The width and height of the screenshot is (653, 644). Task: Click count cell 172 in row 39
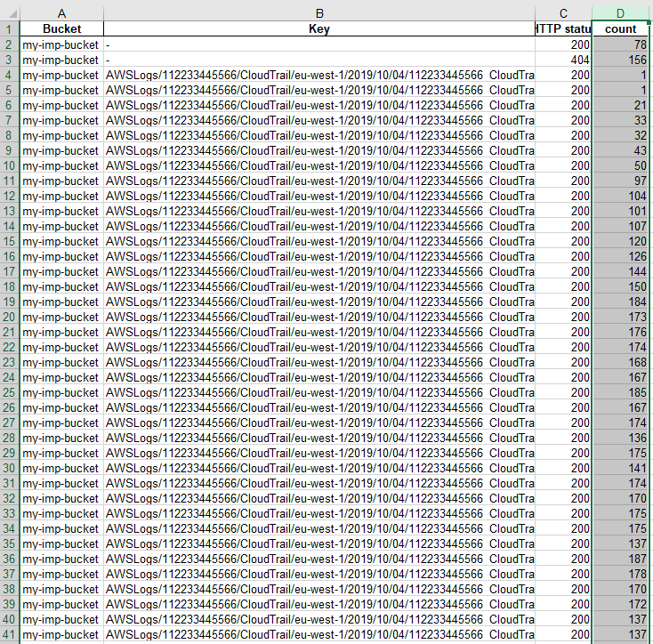[x=620, y=604]
